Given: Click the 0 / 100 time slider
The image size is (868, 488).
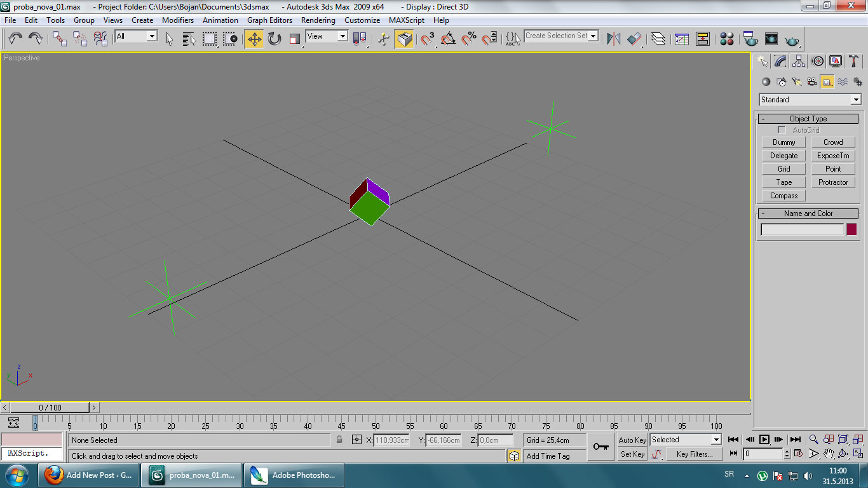Looking at the screenshot, I should 50,407.
